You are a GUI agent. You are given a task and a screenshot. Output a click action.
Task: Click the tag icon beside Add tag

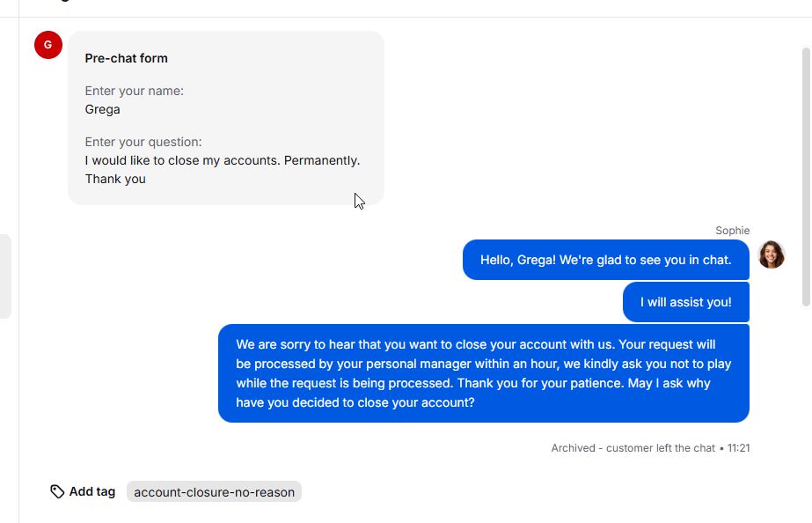(x=57, y=491)
